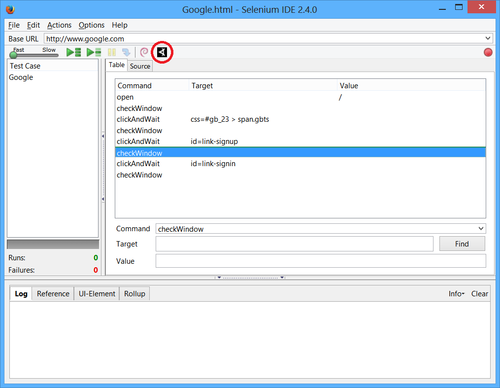Image resolution: width=500 pixels, height=388 pixels.
Task: Click the Play entire test suite icon
Action: [74, 52]
